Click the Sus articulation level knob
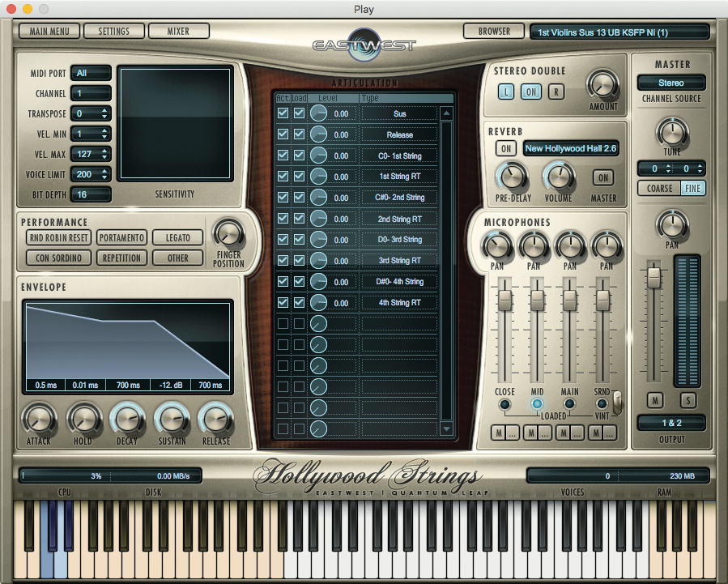This screenshot has width=728, height=584. [318, 114]
